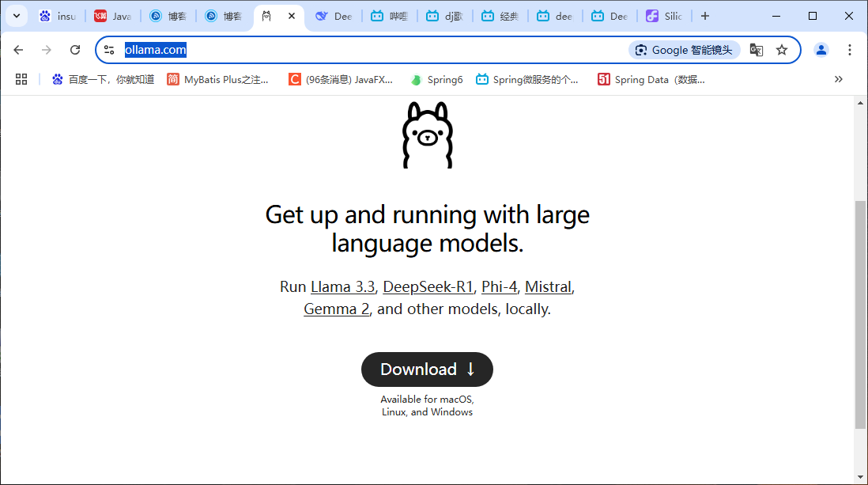The height and width of the screenshot is (485, 868).
Task: Open Google 智能镜头 lens search
Action: (x=685, y=50)
